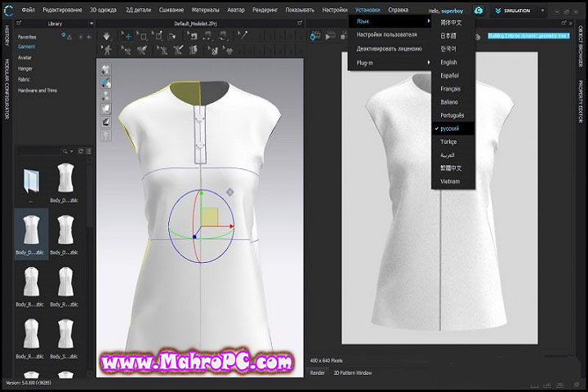Open the Сшивание menu

click(x=171, y=10)
